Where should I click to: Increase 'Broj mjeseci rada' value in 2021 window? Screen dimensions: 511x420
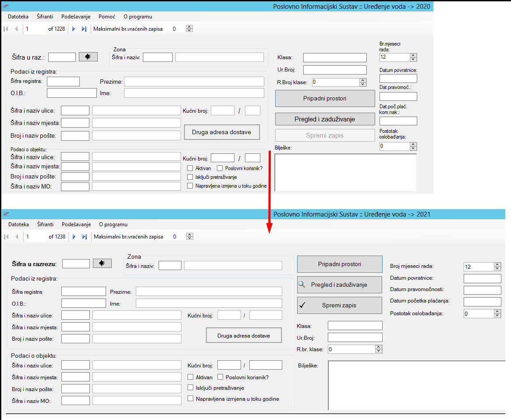pos(497,265)
